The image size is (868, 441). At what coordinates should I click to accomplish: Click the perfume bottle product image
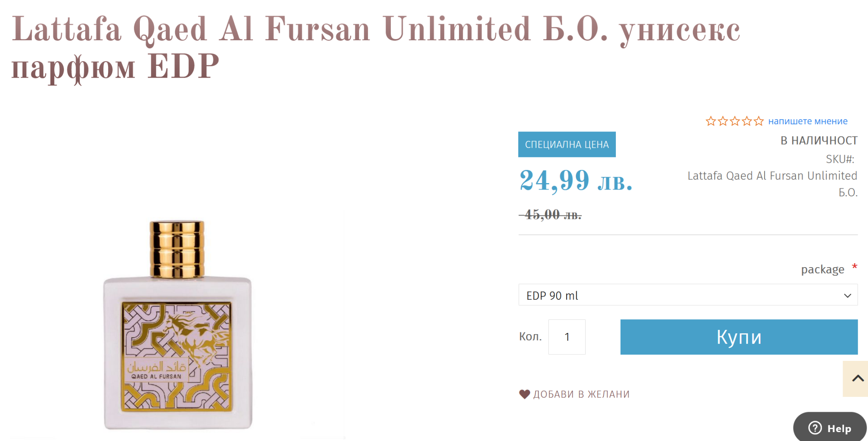[178, 325]
